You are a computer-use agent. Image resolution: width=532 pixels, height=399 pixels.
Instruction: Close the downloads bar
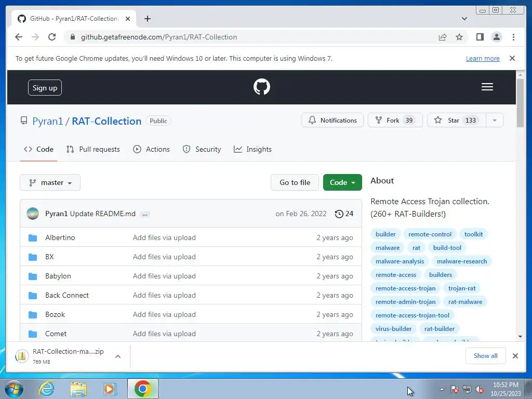(x=515, y=356)
